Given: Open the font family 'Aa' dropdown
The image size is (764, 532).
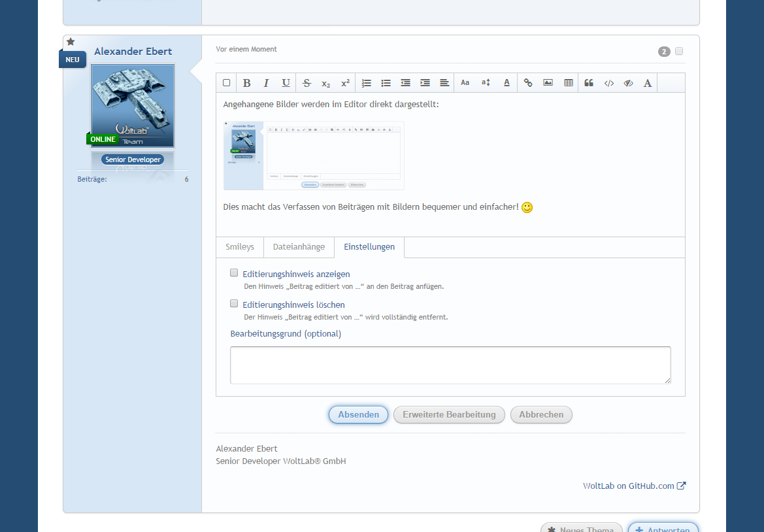Looking at the screenshot, I should (x=465, y=83).
